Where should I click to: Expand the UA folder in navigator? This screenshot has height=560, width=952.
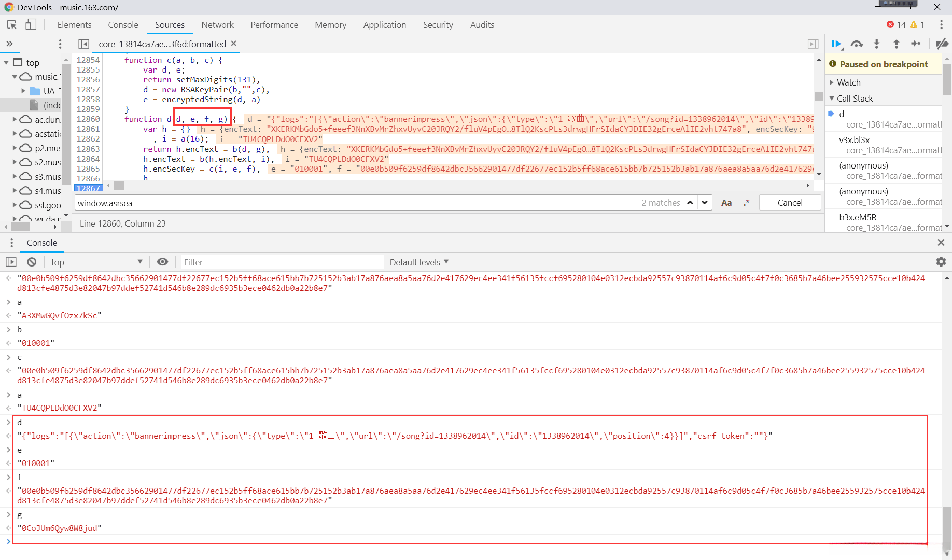pos(23,91)
